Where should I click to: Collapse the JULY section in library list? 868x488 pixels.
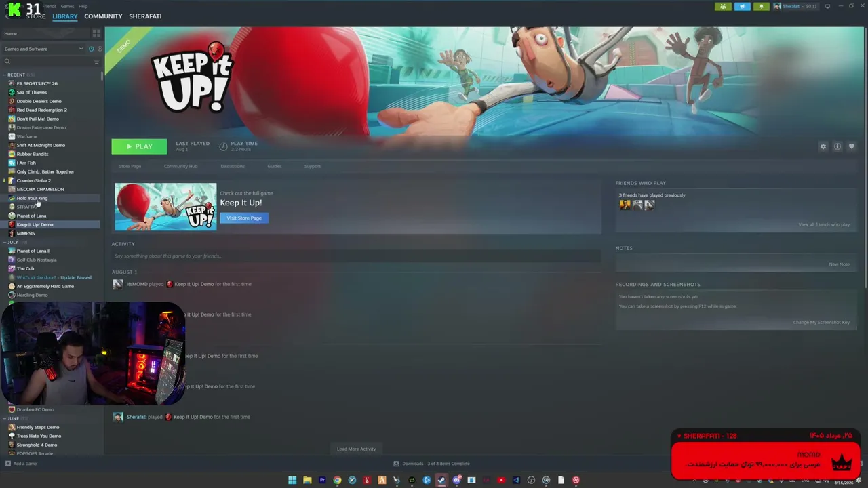4,242
